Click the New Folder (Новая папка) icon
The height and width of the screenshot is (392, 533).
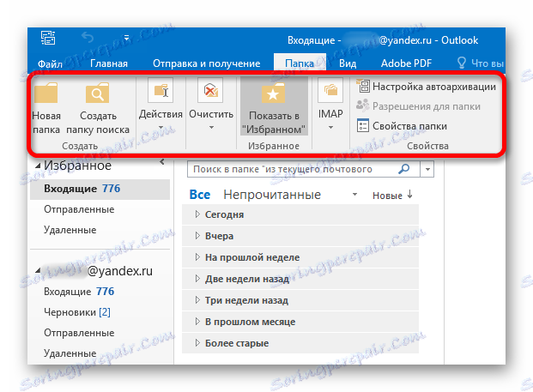click(45, 93)
